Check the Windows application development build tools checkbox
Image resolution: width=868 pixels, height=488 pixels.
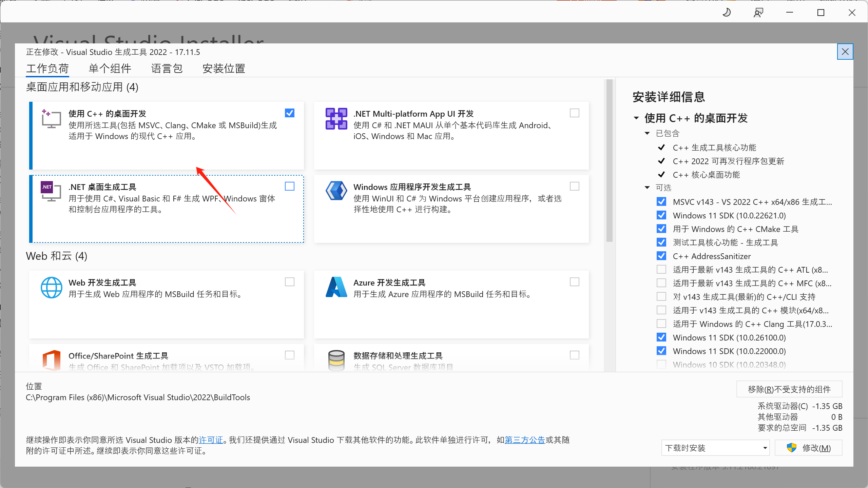(x=575, y=186)
